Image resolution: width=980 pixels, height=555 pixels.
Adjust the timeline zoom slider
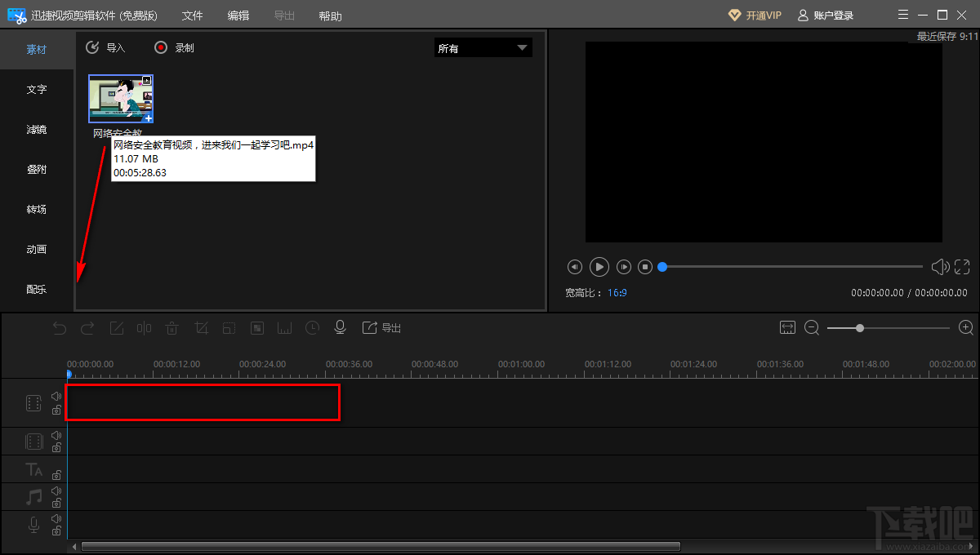[x=889, y=327]
